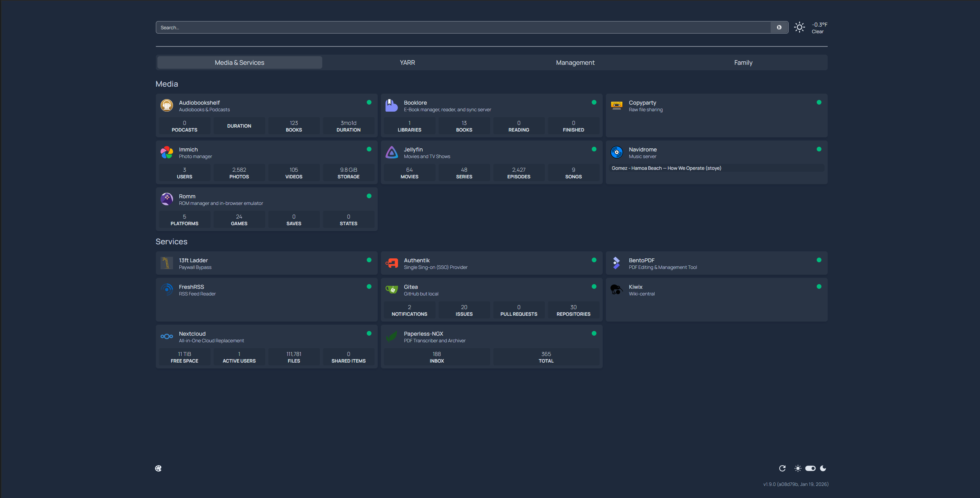Click the Nextcloud logo icon
The image size is (980, 498).
167,336
